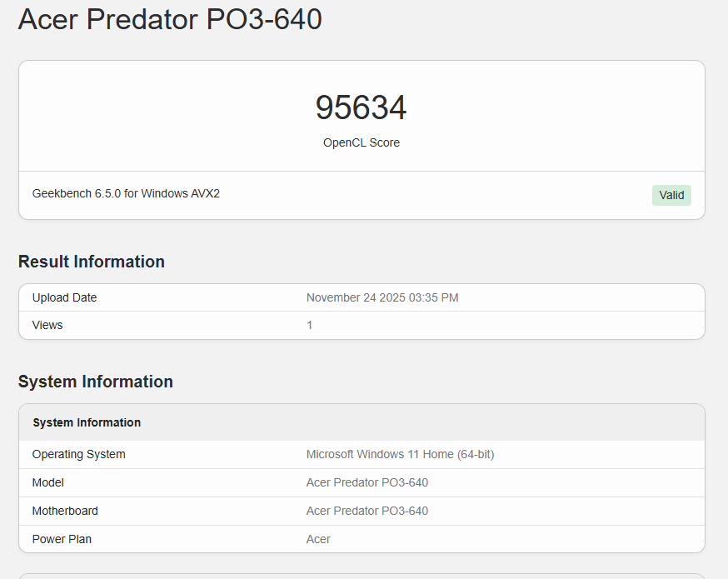This screenshot has height=579, width=728.
Task: Click the Views count value 1
Action: (x=310, y=325)
